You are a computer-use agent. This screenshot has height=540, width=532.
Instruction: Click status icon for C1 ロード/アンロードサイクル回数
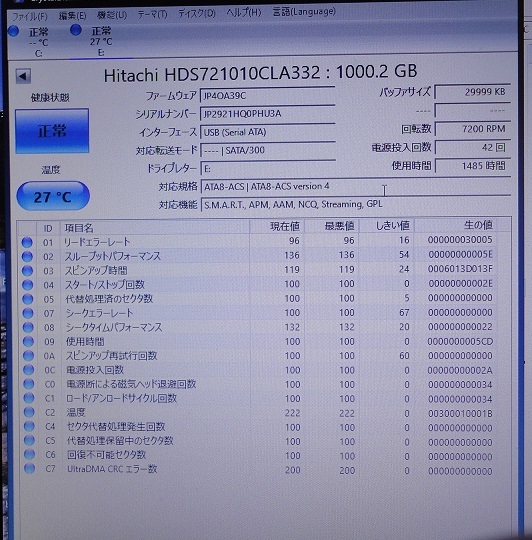(x=29, y=398)
